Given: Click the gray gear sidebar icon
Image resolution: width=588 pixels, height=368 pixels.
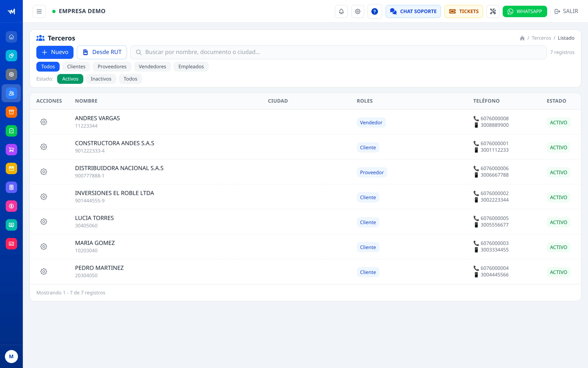Looking at the screenshot, I should (x=11, y=74).
